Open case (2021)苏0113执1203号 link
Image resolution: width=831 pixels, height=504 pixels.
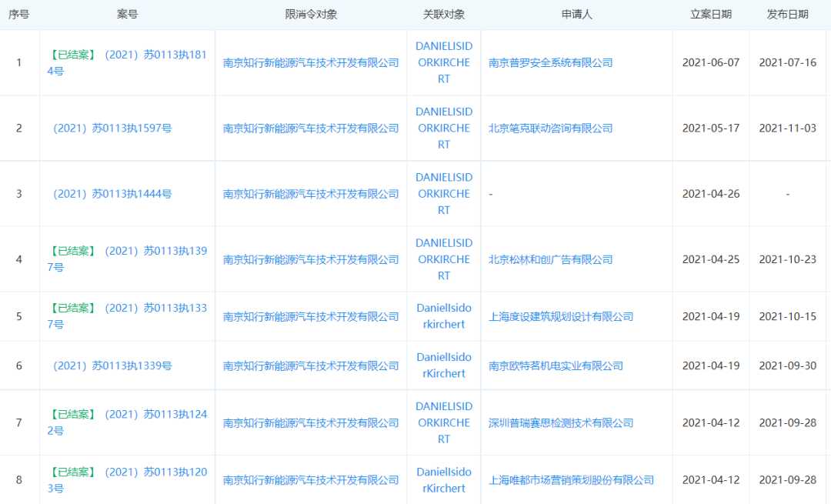[x=127, y=480]
